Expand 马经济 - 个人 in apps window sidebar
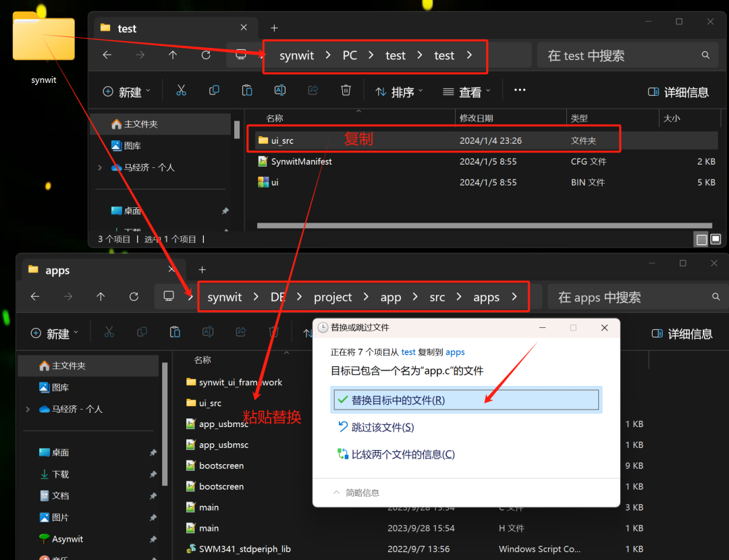This screenshot has height=560, width=729. [x=28, y=409]
